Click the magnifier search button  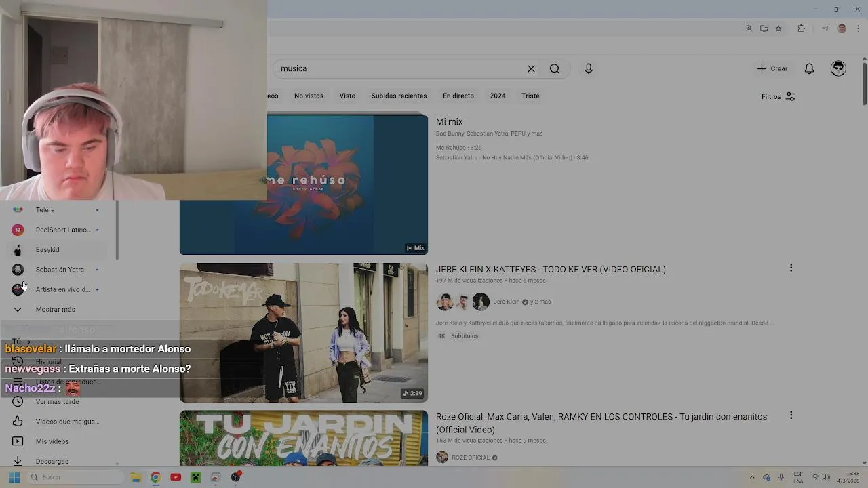coord(555,68)
